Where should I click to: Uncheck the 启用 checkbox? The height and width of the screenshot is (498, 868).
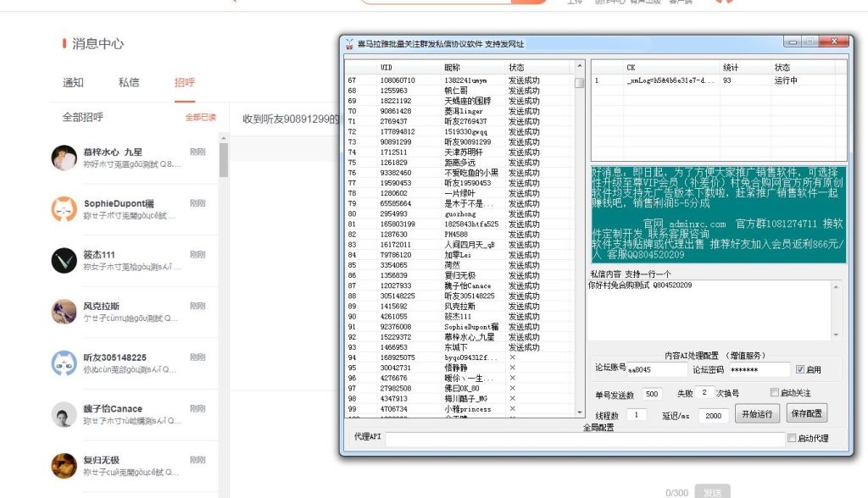click(x=800, y=369)
